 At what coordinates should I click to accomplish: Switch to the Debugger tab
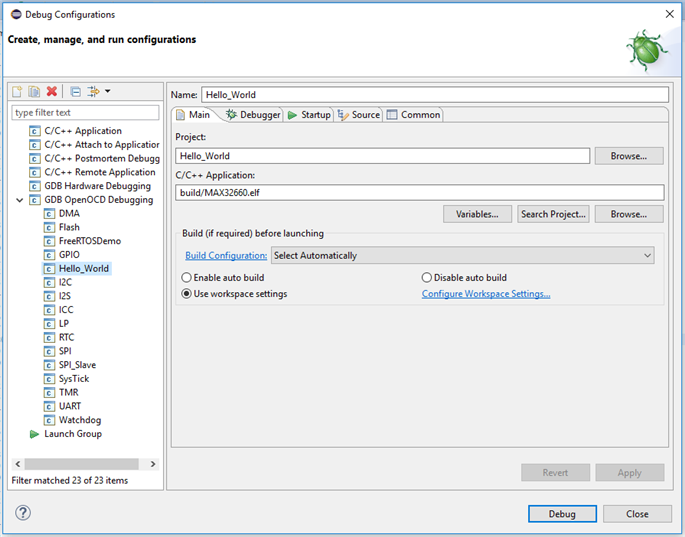253,115
